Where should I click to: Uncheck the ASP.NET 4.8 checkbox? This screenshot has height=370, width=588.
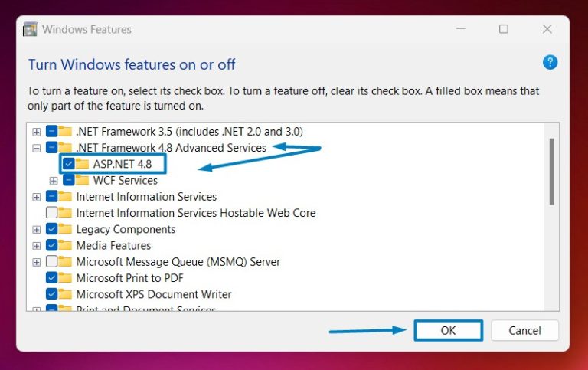69,164
